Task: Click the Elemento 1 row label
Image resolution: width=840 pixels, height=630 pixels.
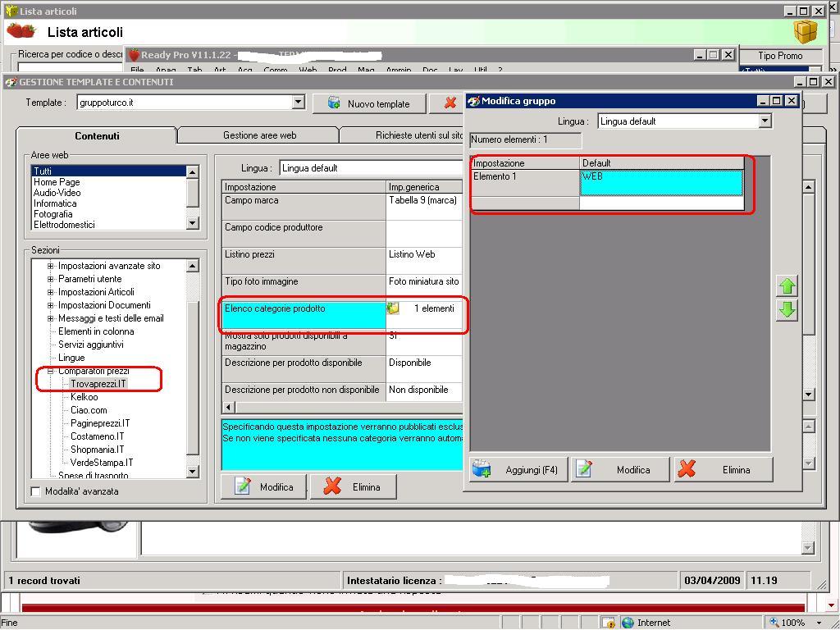Action: click(x=525, y=183)
